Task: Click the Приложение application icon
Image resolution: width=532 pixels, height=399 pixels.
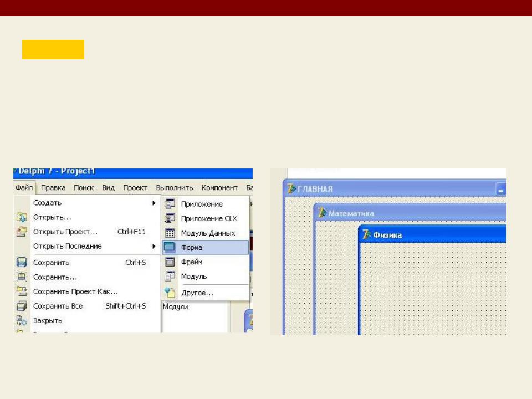Action: tap(170, 204)
